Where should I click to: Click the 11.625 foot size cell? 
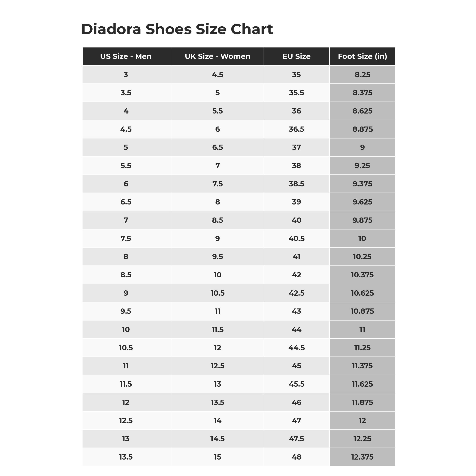coord(362,384)
